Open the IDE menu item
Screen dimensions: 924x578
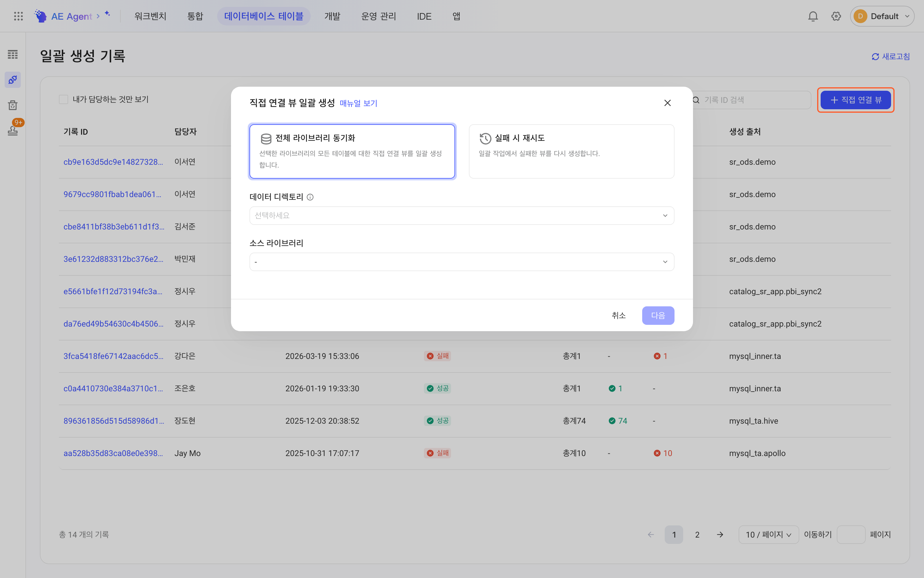tap(424, 16)
